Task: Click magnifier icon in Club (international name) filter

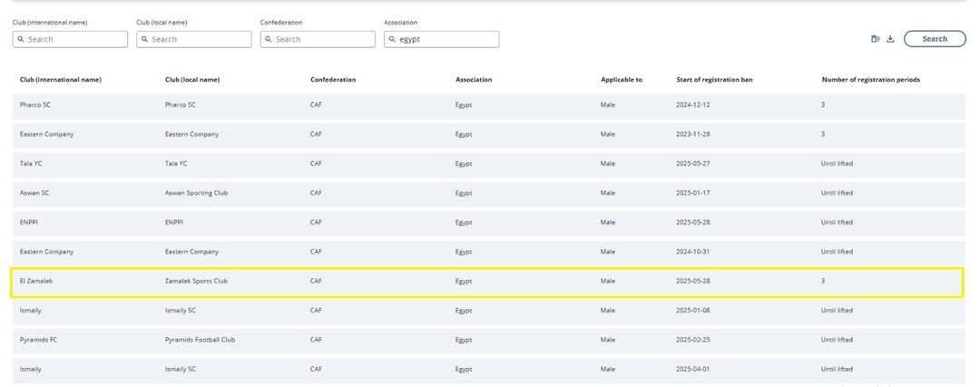Action: [20, 40]
